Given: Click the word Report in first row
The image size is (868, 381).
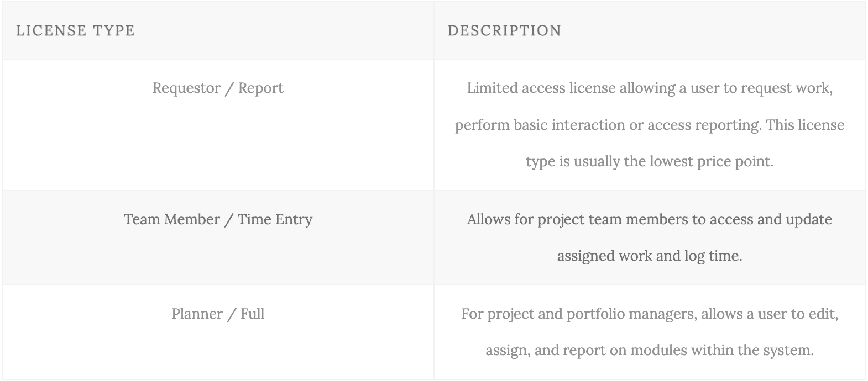Looking at the screenshot, I should [260, 88].
